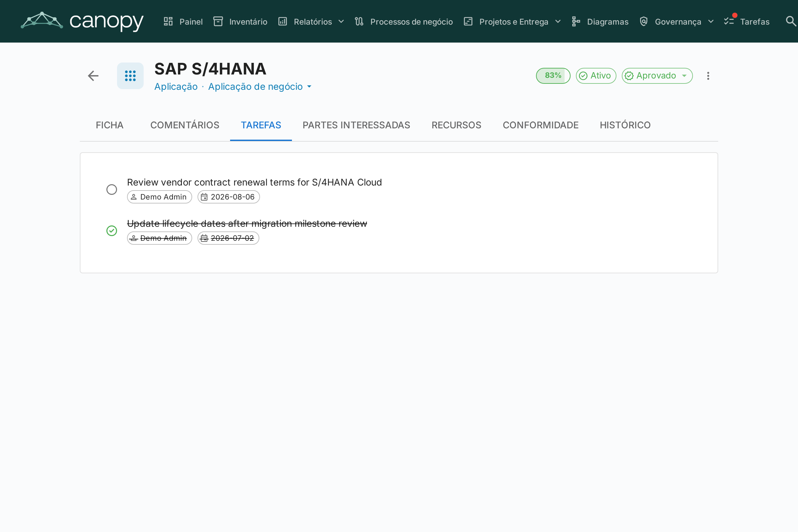Click the Projetos e Entrega icon

pos(468,21)
